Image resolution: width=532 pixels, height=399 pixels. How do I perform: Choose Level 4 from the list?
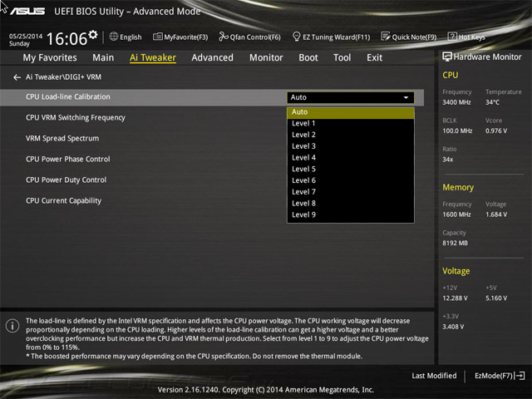tap(351, 158)
